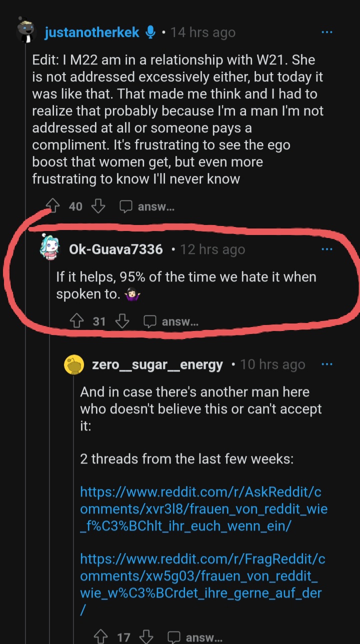Open justanotherkek's username profile
The image size is (360, 644).
pyautogui.click(x=92, y=32)
